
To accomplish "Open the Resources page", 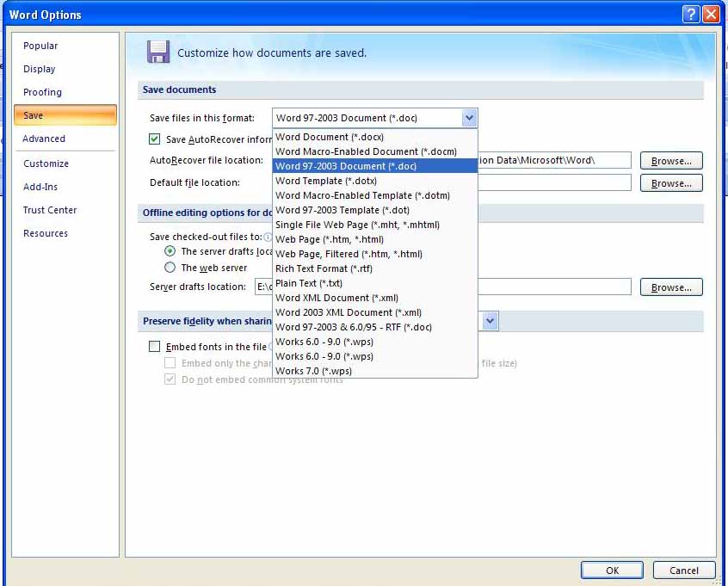I will point(45,233).
